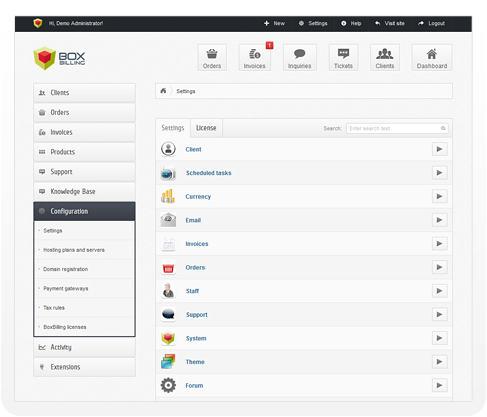Screen dimensions: 487x417
Task: Open the Products sidebar menu
Action: pyautogui.click(x=84, y=152)
